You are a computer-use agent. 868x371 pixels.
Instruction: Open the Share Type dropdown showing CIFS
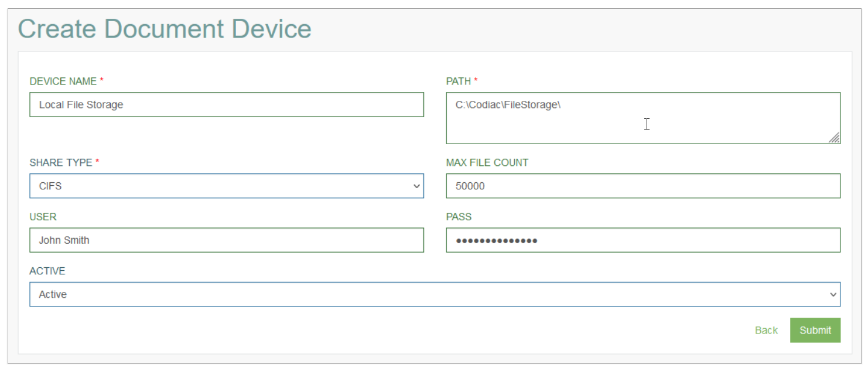click(227, 186)
